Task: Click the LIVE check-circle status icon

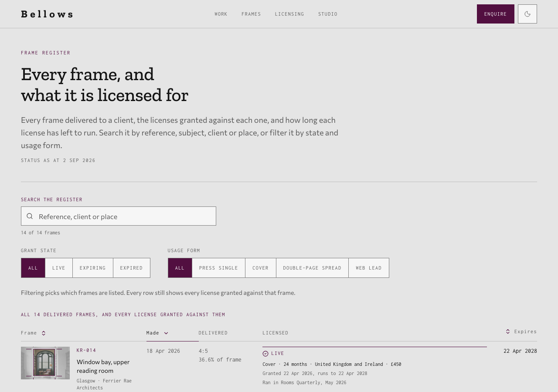Action: pyautogui.click(x=265, y=354)
